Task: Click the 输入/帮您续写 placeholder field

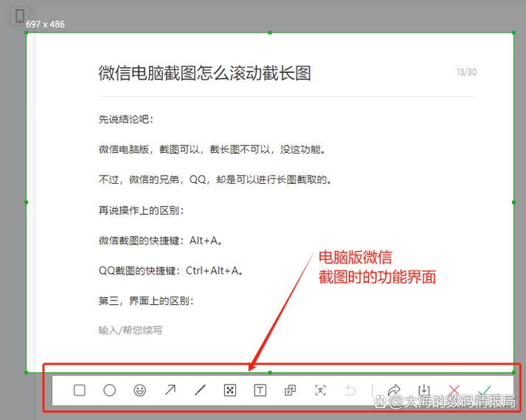Action: tap(130, 331)
